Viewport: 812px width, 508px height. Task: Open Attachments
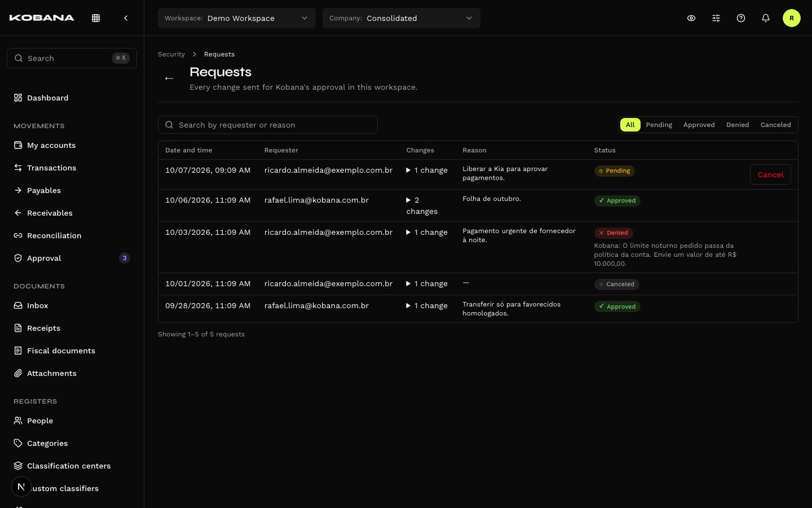point(72,373)
